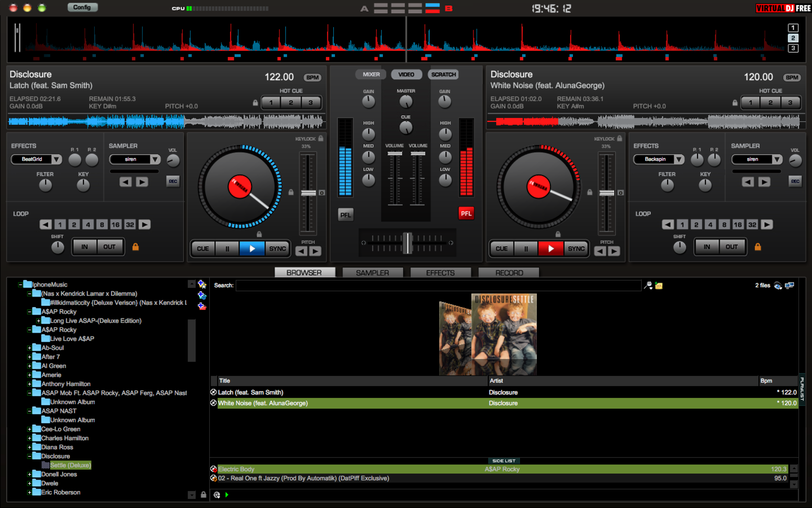Select the SCRATCH center panel
This screenshot has height=508, width=812.
(x=443, y=74)
